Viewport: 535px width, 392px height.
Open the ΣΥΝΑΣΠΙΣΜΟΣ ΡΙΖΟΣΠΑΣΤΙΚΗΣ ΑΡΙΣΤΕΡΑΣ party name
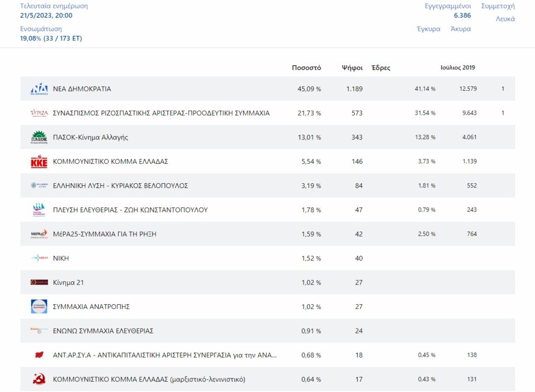point(161,113)
